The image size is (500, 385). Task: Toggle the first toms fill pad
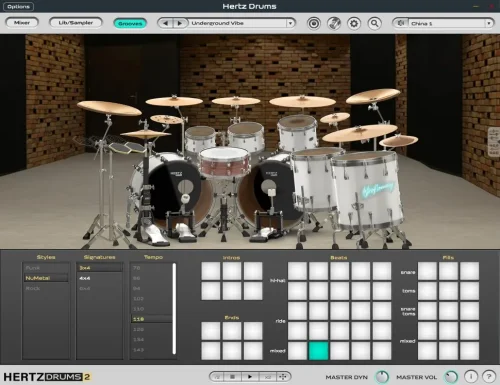(x=427, y=291)
